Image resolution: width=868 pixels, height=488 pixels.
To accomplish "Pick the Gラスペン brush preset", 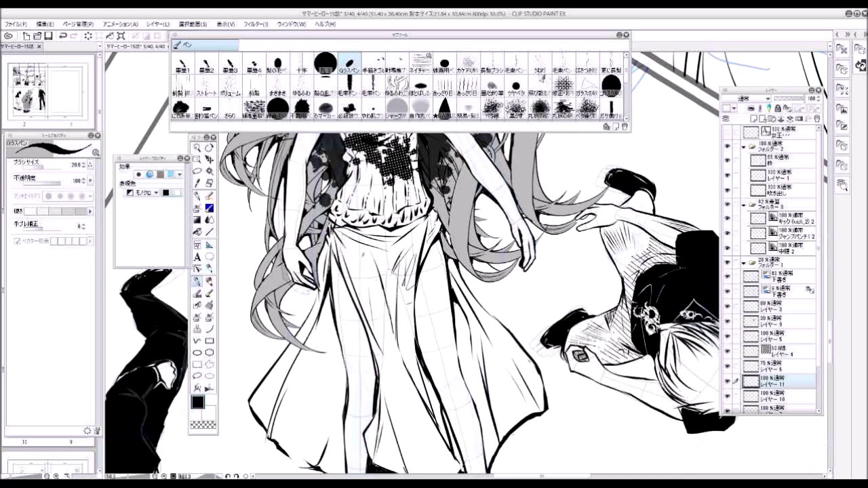I will pos(349,64).
